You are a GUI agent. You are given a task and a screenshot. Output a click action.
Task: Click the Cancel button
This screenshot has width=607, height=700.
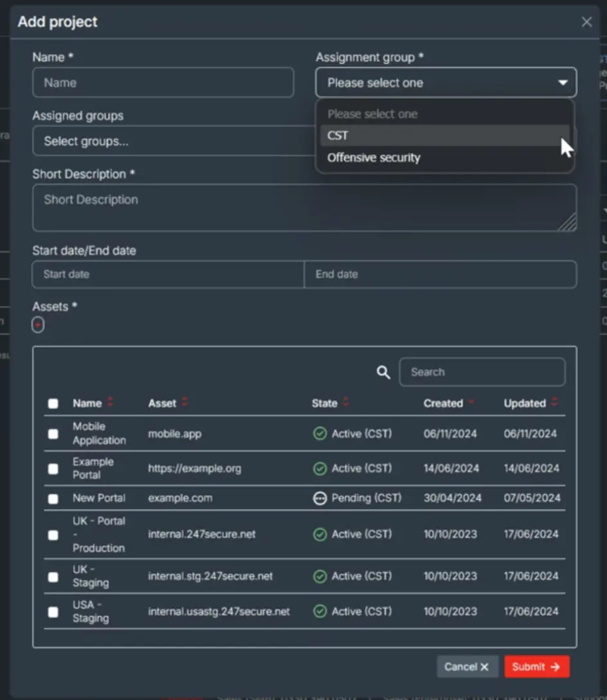click(467, 667)
